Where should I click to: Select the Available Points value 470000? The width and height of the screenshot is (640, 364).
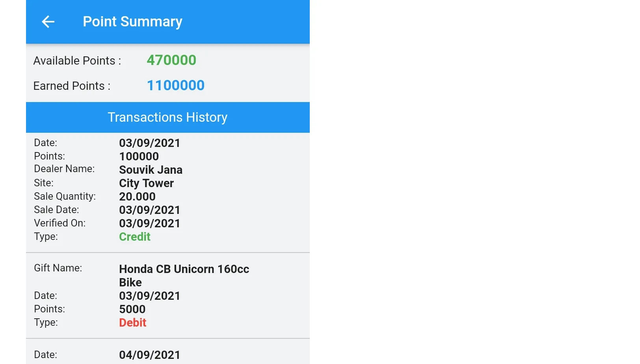click(x=171, y=60)
